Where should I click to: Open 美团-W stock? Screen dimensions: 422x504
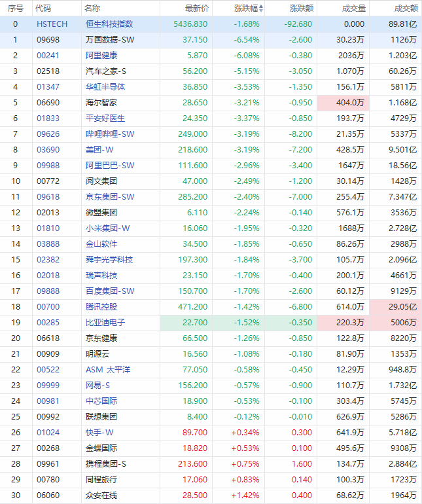tap(99, 150)
